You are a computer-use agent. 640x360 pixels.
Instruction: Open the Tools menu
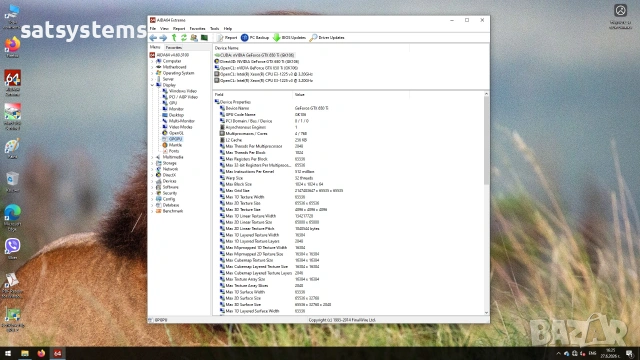[214, 29]
